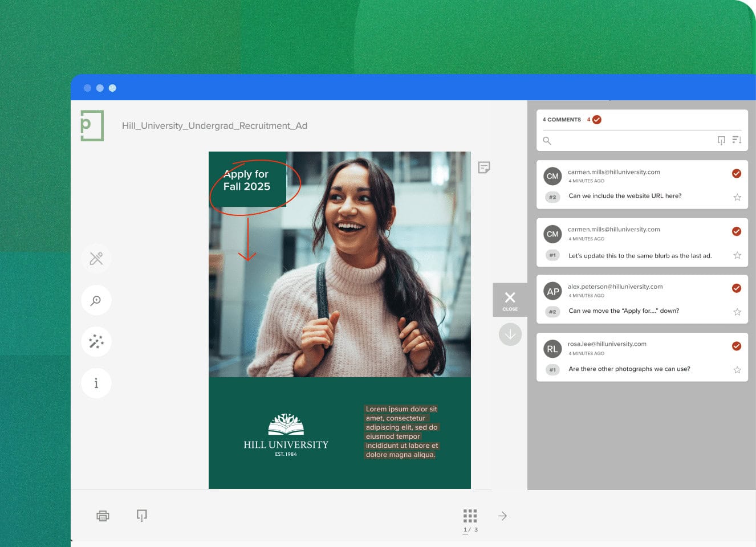Click the comments search field
Viewport: 756px width, 547px height.
pos(627,140)
